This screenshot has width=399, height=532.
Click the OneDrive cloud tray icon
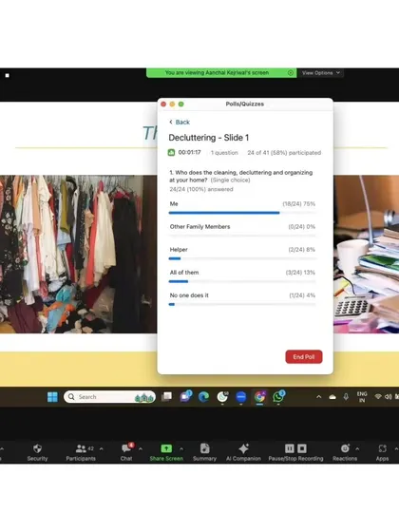tap(332, 397)
